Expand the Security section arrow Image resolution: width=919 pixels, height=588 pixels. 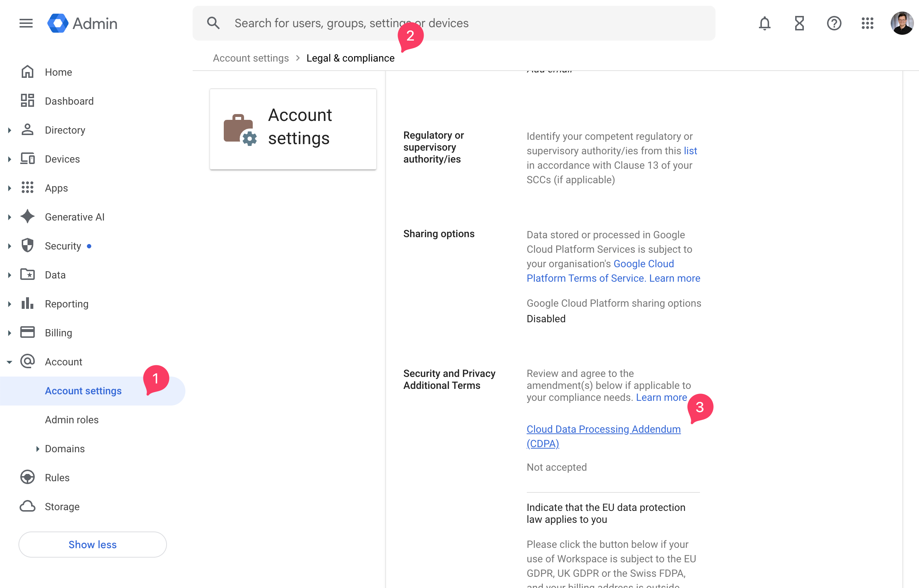9,246
